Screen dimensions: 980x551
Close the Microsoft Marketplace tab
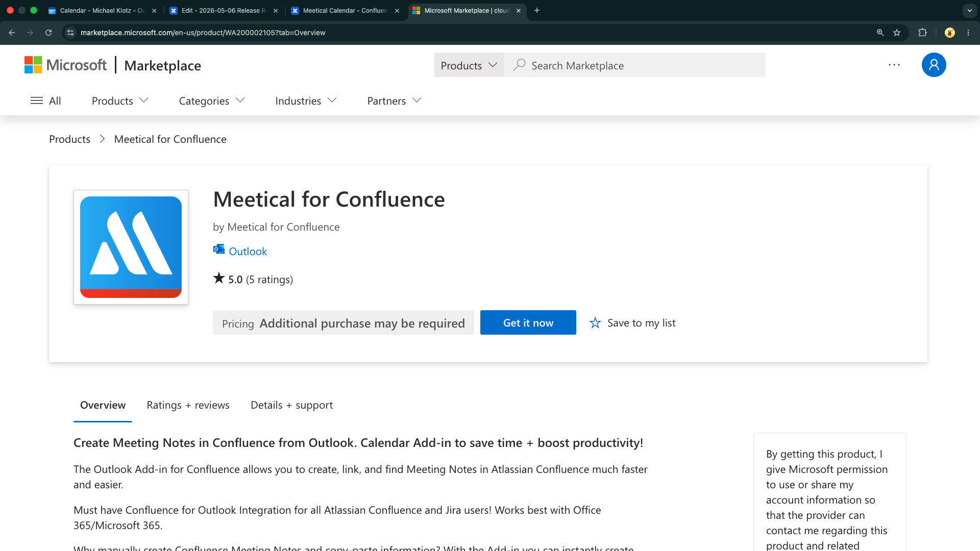(519, 10)
